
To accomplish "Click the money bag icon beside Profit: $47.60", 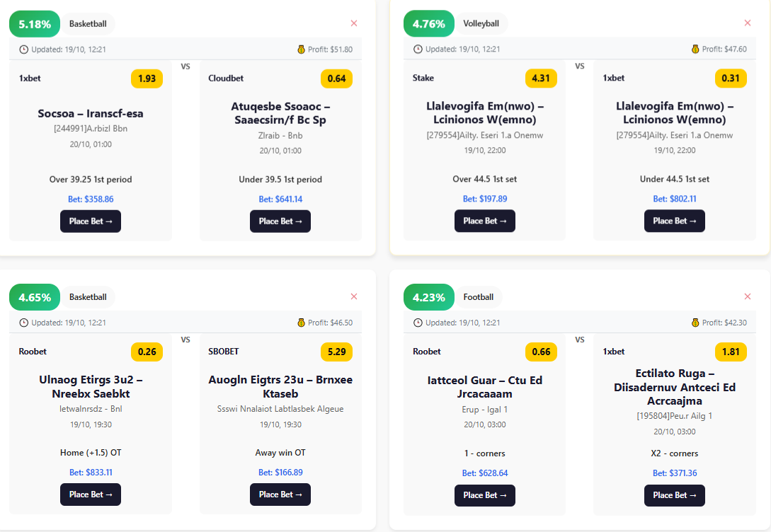I will (x=695, y=50).
